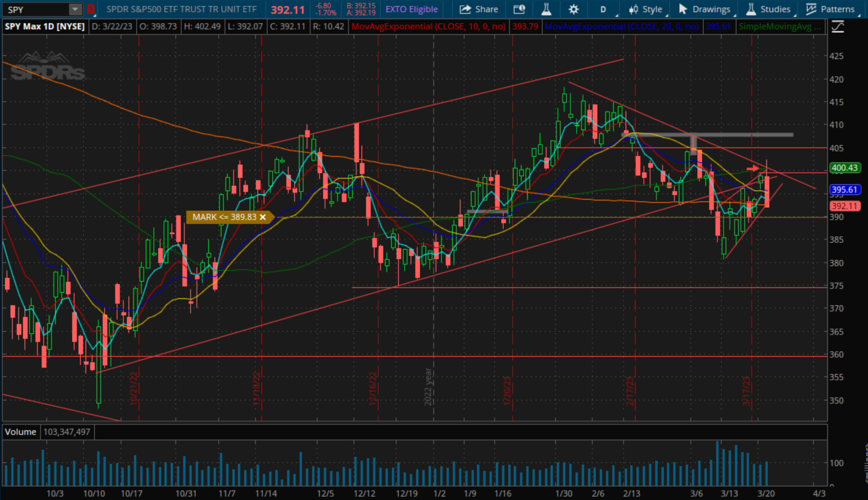The image size is (868, 500).
Task: Open the Studies menu
Action: [x=768, y=9]
